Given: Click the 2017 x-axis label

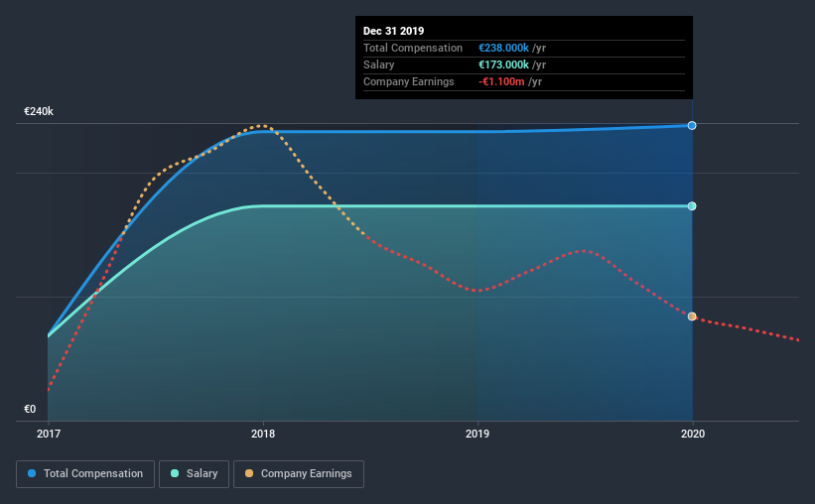Looking at the screenshot, I should pos(49,434).
